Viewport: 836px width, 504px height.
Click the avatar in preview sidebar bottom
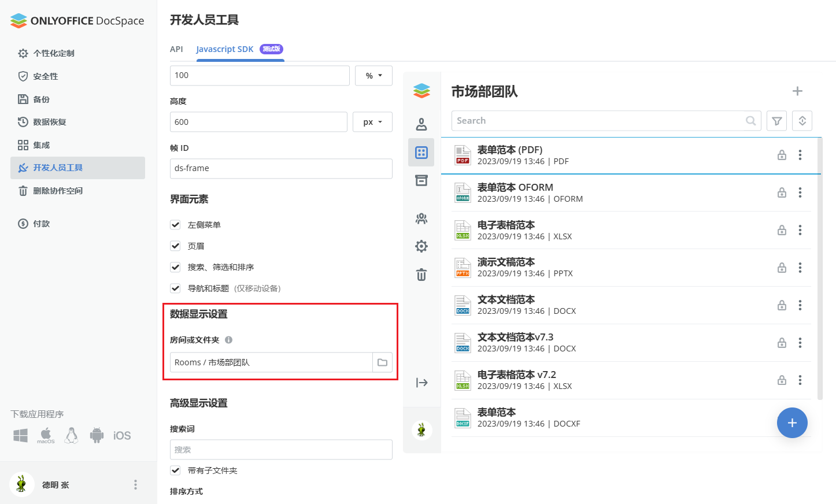421,430
